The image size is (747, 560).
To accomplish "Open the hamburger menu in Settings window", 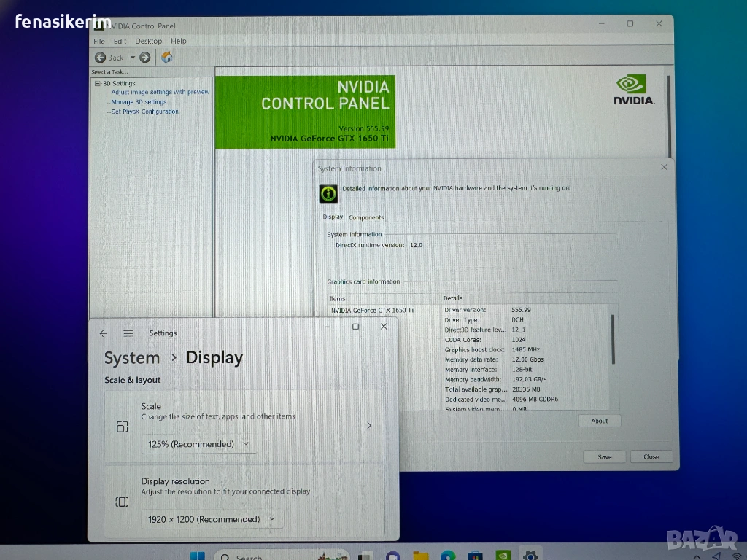I will click(128, 333).
